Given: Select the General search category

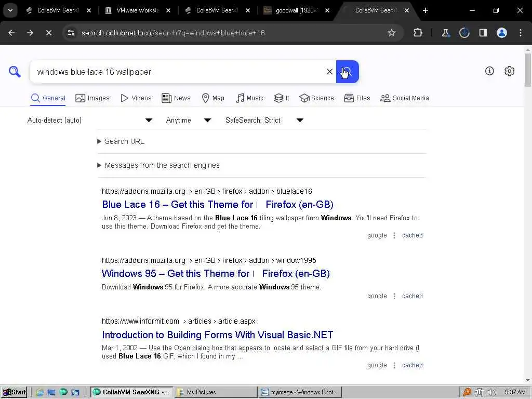Looking at the screenshot, I should pos(48,98).
